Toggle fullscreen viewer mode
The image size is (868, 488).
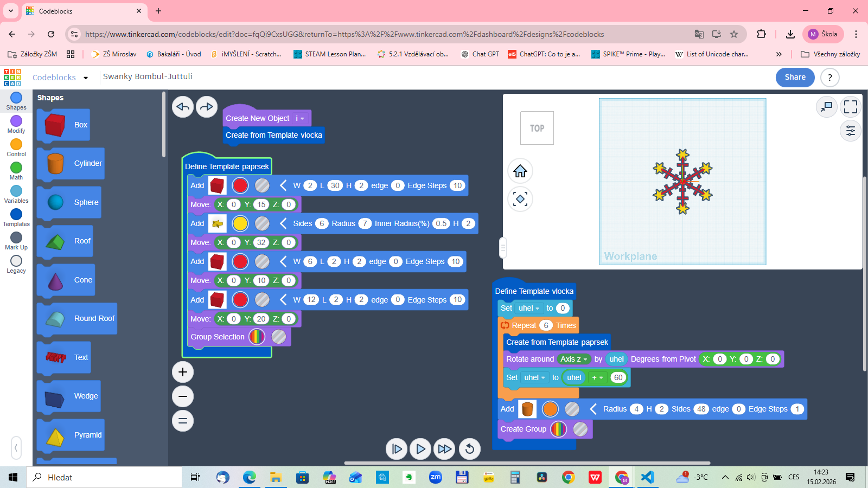(x=850, y=107)
